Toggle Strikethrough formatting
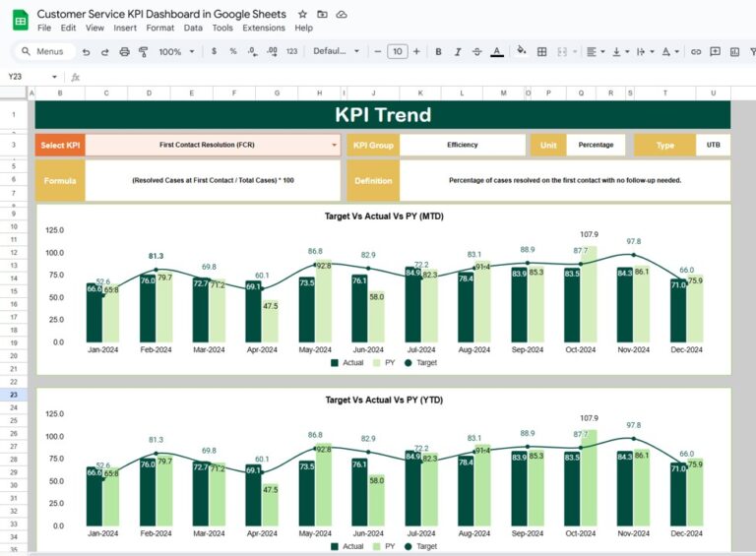Image resolution: width=756 pixels, height=556 pixels. (x=476, y=51)
